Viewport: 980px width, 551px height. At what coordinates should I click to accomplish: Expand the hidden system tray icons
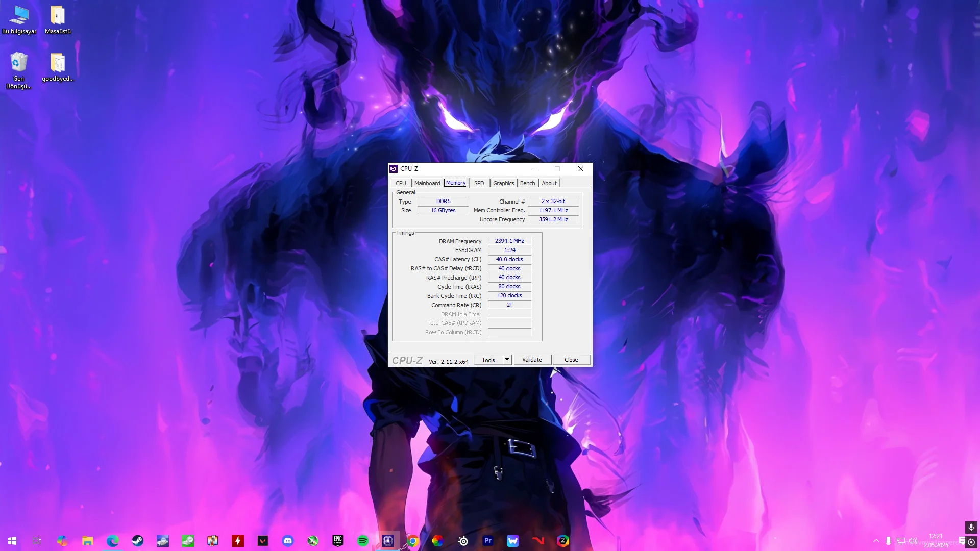point(876,541)
